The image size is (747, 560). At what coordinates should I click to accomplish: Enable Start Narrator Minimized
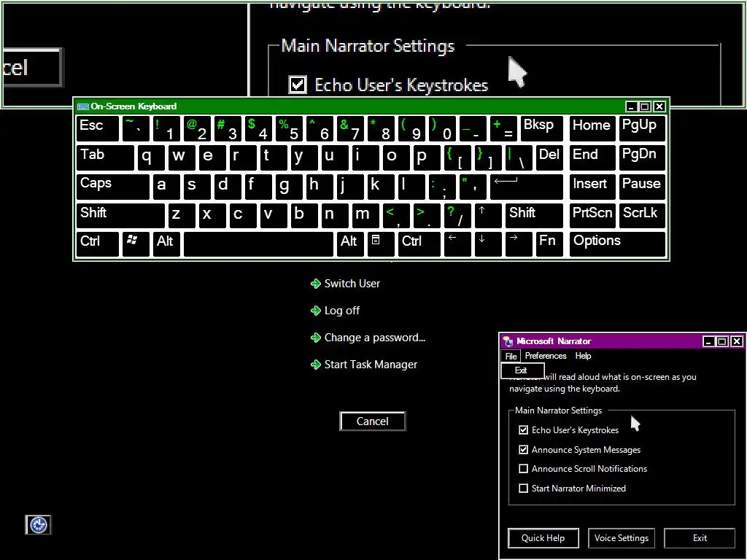[x=524, y=488]
